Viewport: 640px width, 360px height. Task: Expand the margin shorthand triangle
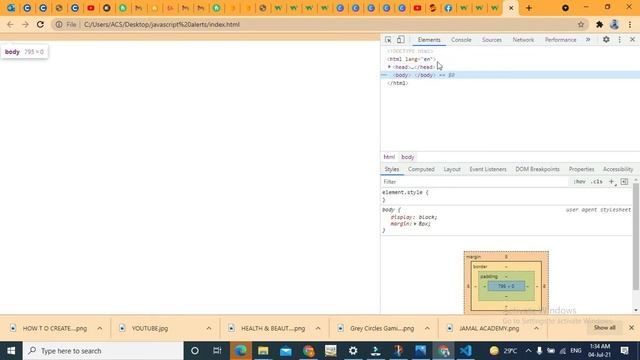click(415, 224)
